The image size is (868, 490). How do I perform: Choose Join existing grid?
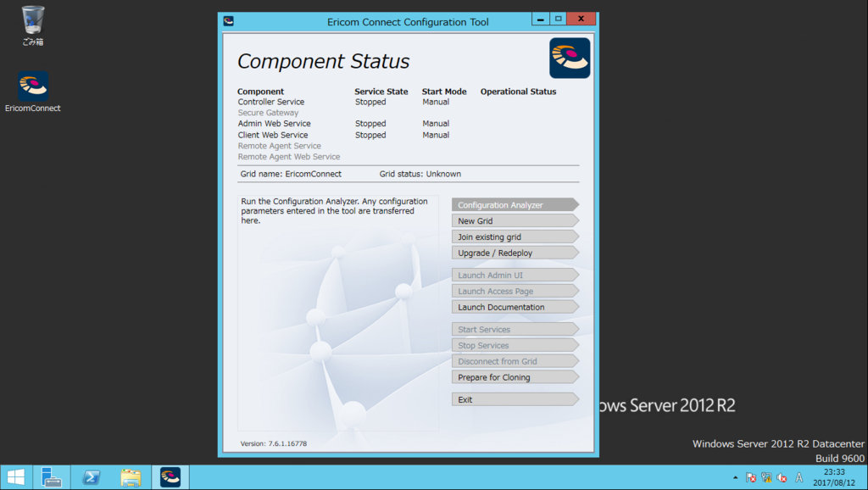tap(515, 237)
